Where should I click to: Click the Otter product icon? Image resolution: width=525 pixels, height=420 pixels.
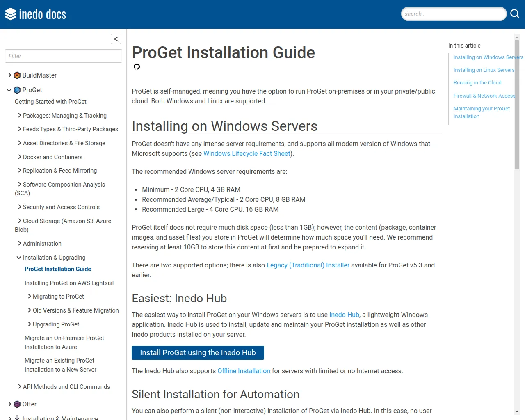point(17,404)
